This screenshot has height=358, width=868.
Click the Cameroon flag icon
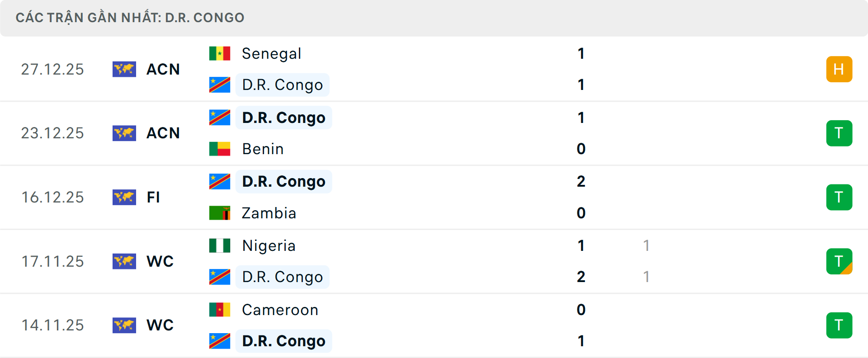(219, 310)
